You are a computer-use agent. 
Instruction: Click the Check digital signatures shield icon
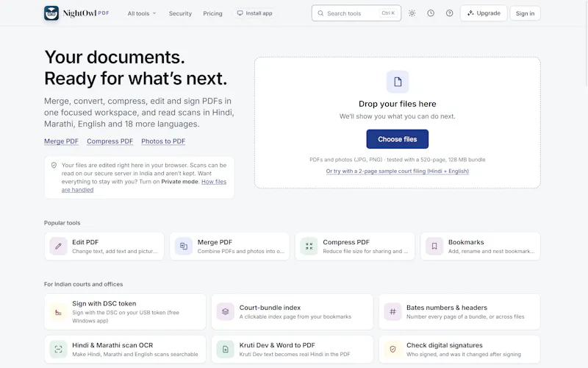pyautogui.click(x=392, y=349)
